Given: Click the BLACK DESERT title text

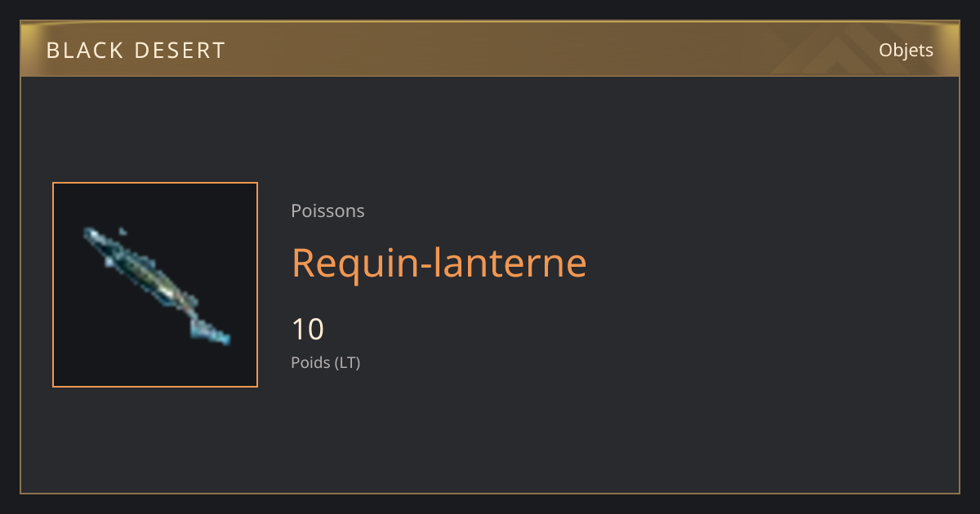Looking at the screenshot, I should [x=136, y=51].
